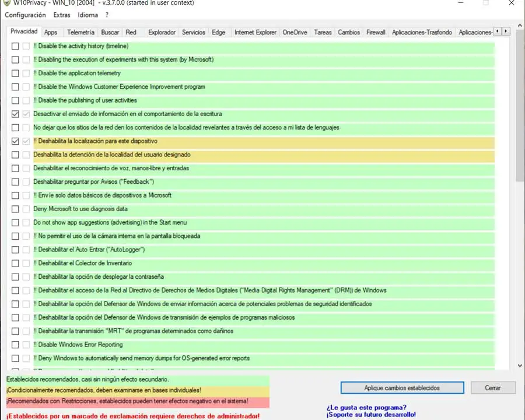The width and height of the screenshot is (525, 420).
Task: Open the Extras menu
Action: (62, 15)
